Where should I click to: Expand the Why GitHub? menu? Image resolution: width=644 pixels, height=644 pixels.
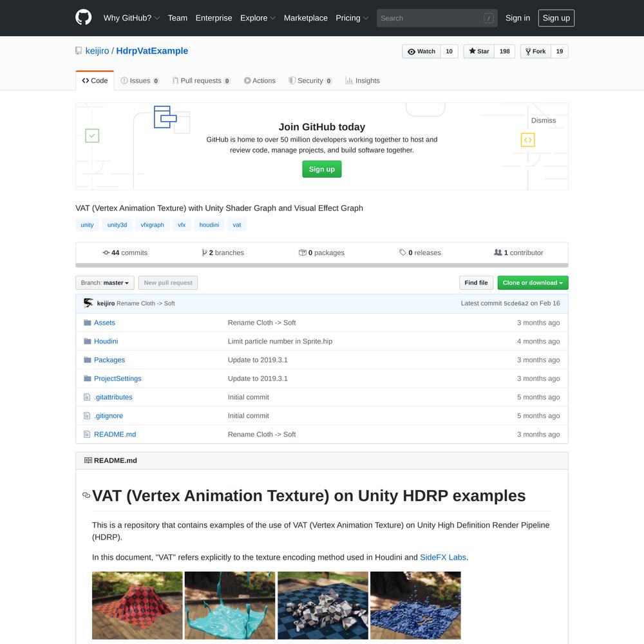coord(131,18)
